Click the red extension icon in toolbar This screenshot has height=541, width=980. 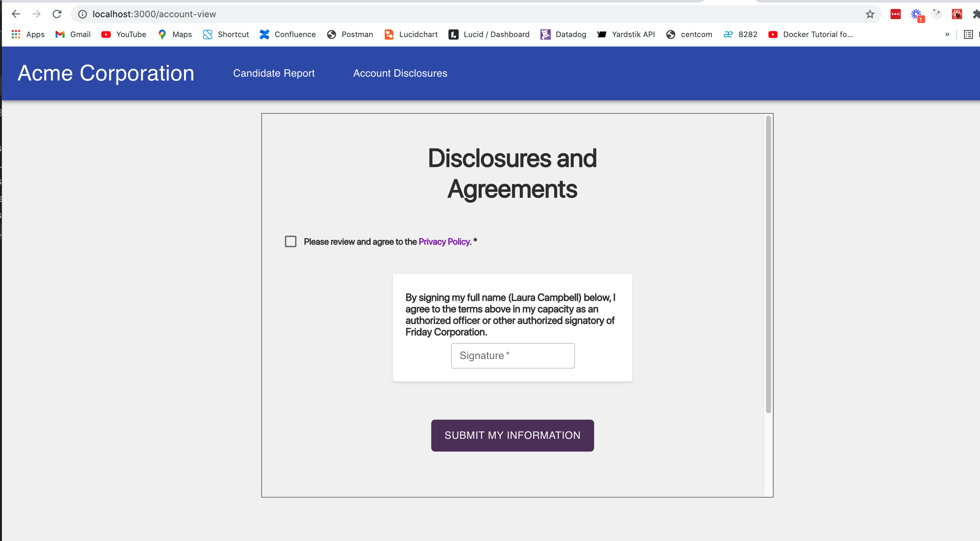tap(895, 14)
